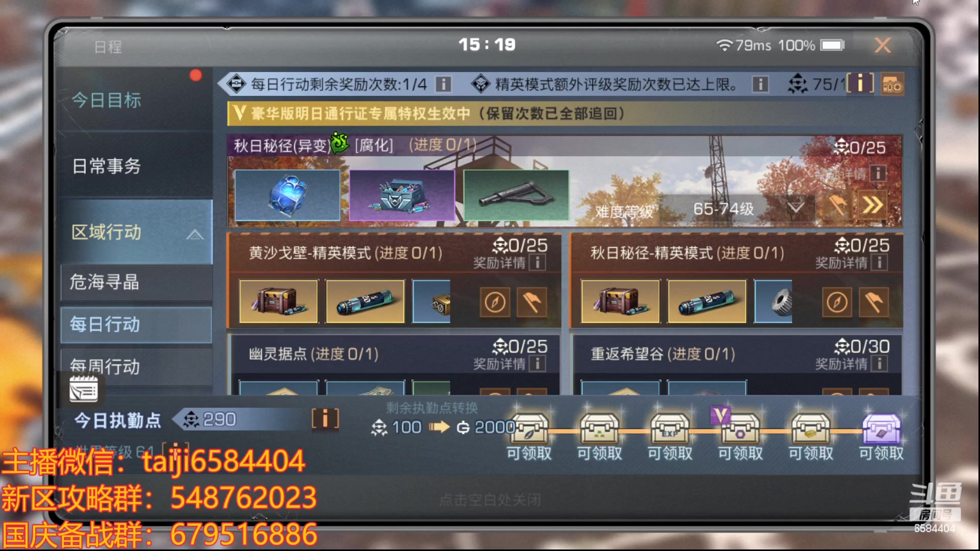Open 奖励详情 for 重返希望谷

[851, 364]
